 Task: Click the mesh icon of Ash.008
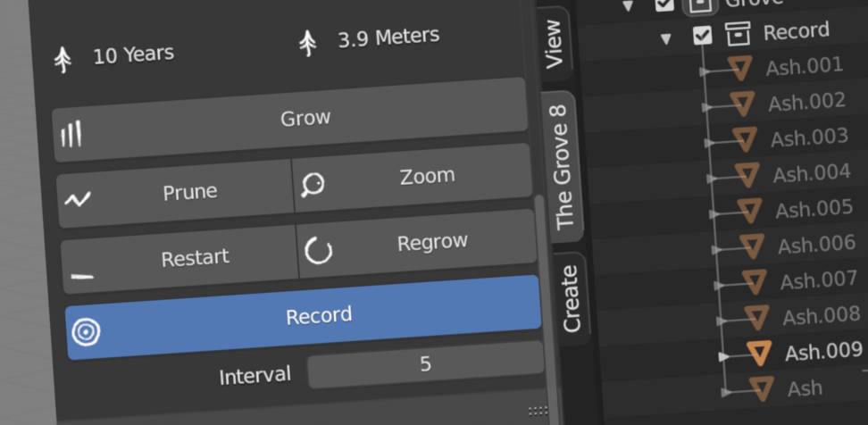pyautogui.click(x=756, y=318)
